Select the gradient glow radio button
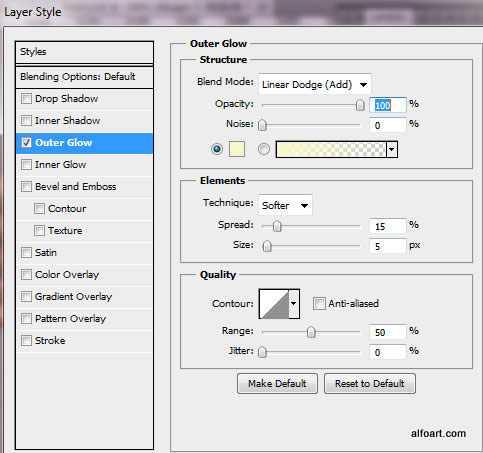 264,149
